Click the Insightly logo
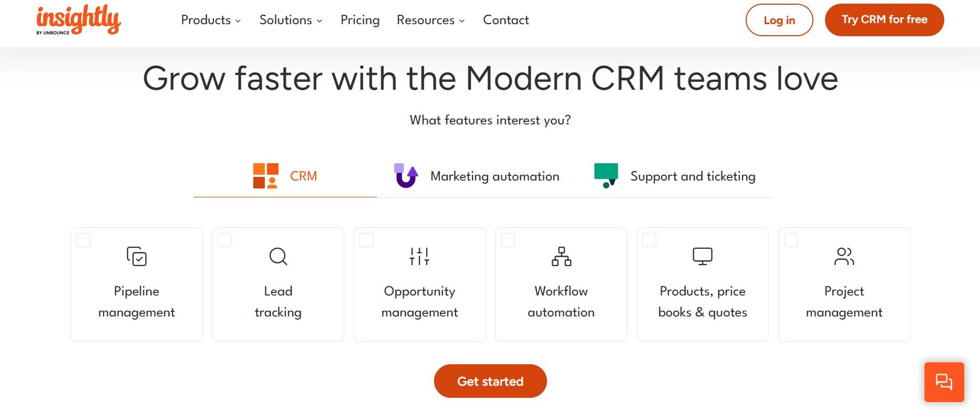Viewport: 980px width, 412px height. (79, 20)
